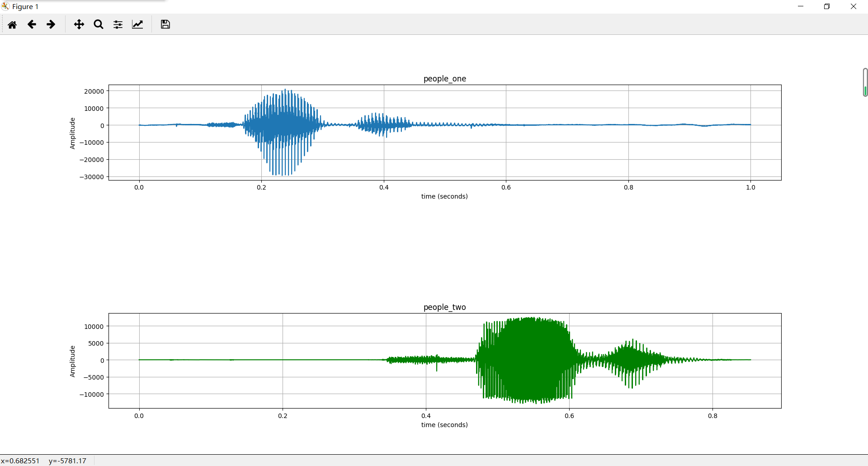Click the 0.8 x-axis tick of people_two
Viewport: 868px width, 466px height.
tap(712, 416)
